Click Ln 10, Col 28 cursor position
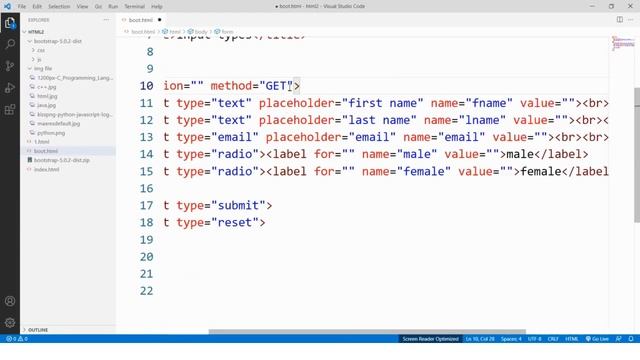Screen dimensions: 640x360 [x=480, y=339]
